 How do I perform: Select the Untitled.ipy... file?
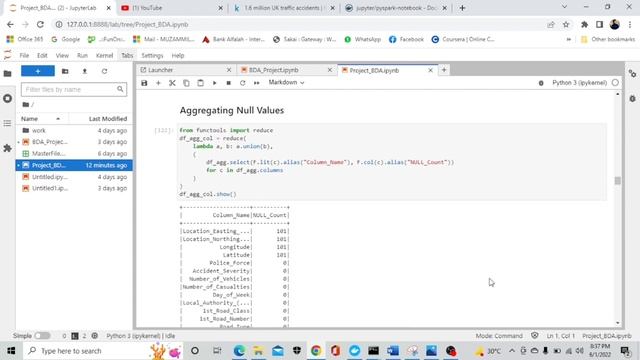(74, 177)
